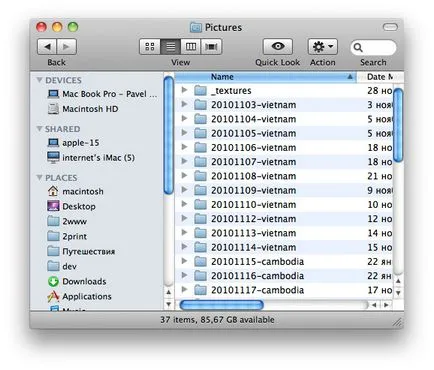Collapse the SHARED section
Image resolution: width=434 pixels, height=370 pixels.
(x=40, y=129)
